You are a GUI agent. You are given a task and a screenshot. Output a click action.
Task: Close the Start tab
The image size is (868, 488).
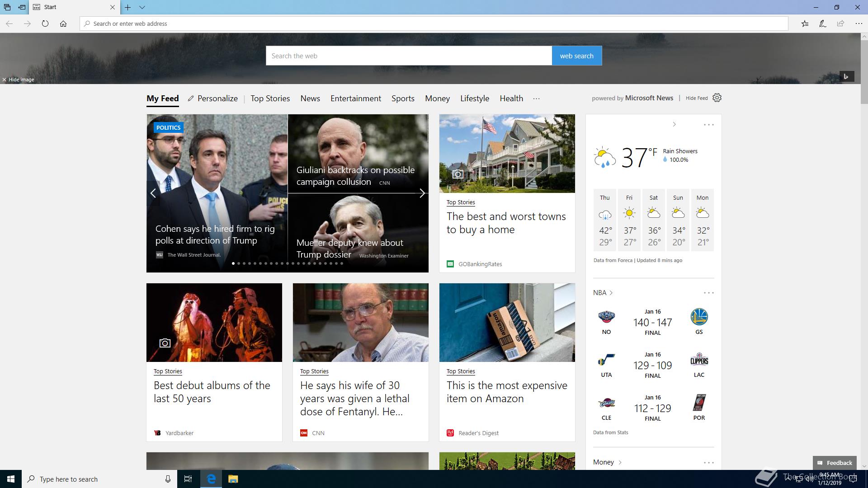[x=113, y=7]
